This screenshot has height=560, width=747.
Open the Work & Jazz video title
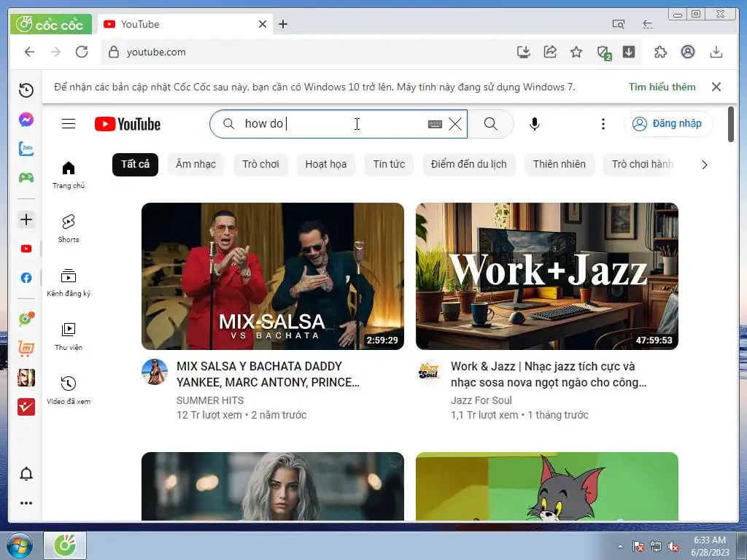pyautogui.click(x=549, y=374)
